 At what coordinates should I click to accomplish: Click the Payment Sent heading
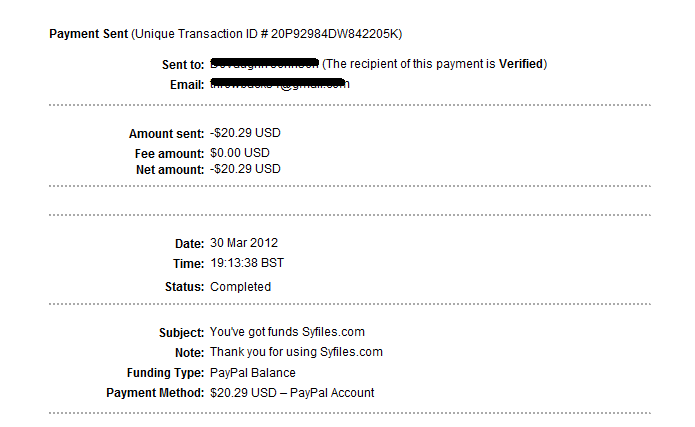tap(88, 34)
